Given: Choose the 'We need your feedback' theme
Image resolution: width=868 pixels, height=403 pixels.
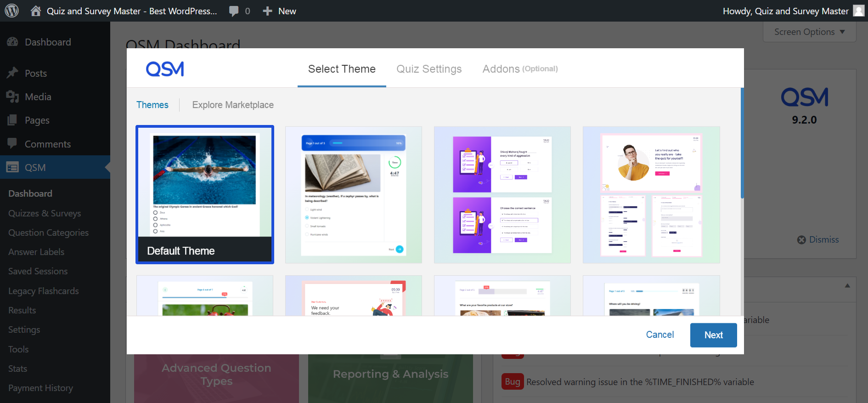Looking at the screenshot, I should point(354,295).
